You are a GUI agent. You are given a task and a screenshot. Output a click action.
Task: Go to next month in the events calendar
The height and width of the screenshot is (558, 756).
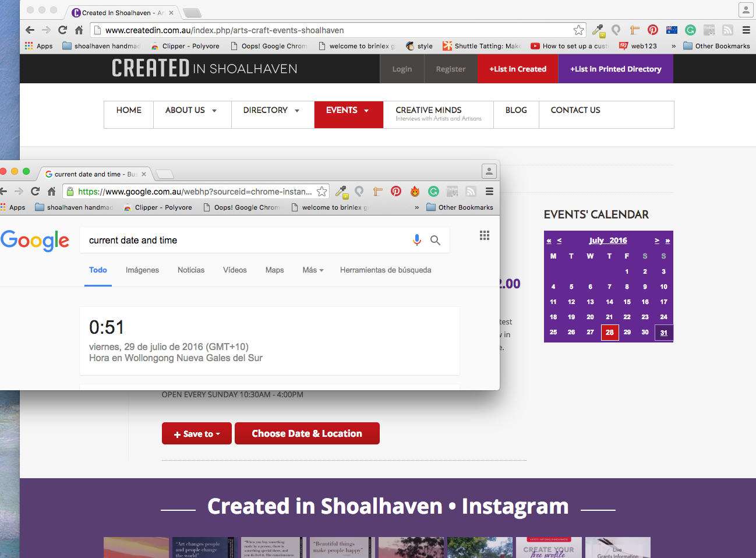[657, 241]
